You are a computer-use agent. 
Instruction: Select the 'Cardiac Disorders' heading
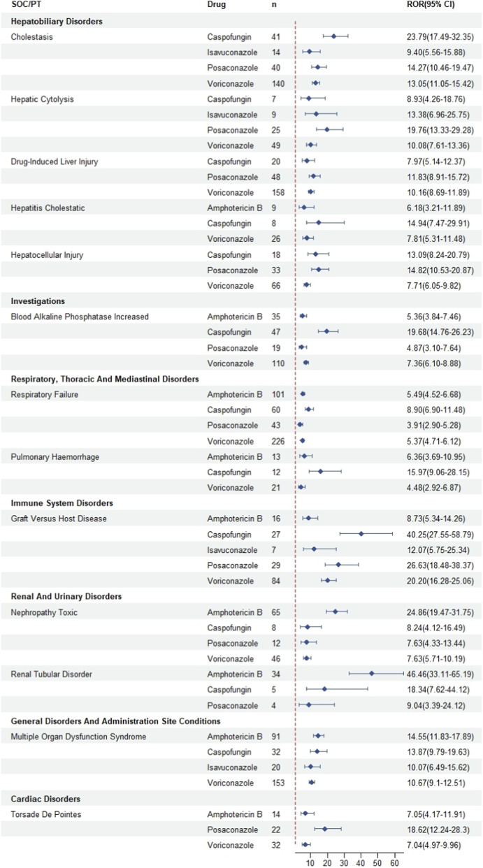pyautogui.click(x=45, y=798)
